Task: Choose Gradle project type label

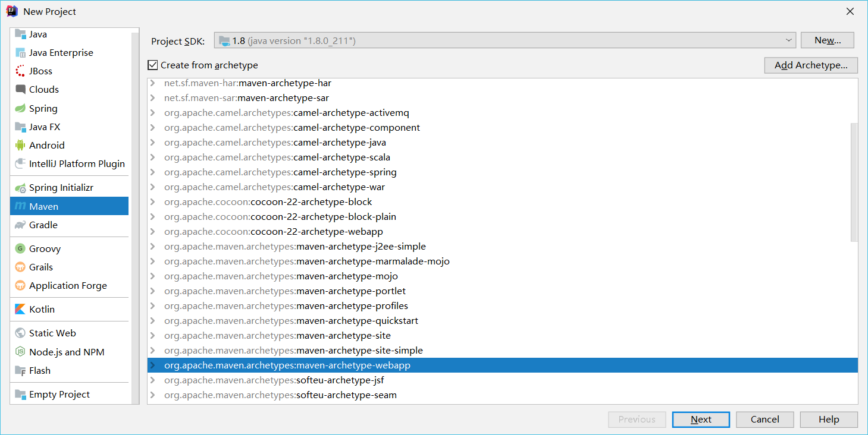Action: click(x=43, y=225)
